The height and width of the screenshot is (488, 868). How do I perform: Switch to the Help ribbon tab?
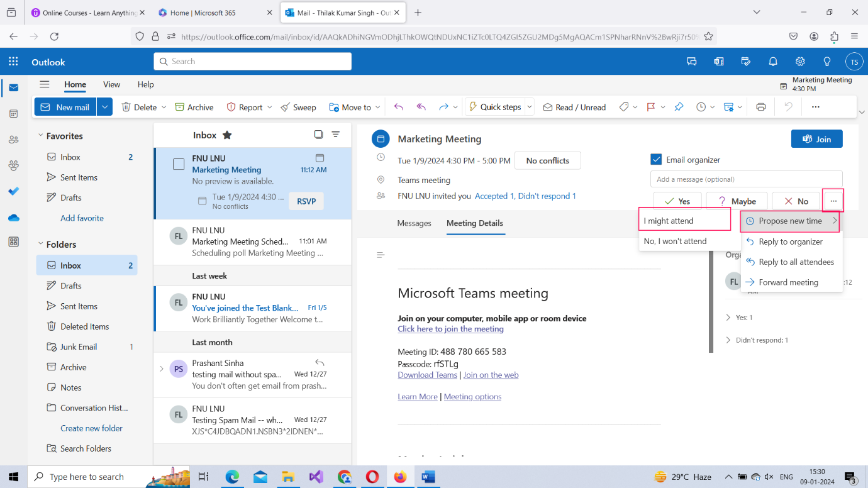pos(145,84)
